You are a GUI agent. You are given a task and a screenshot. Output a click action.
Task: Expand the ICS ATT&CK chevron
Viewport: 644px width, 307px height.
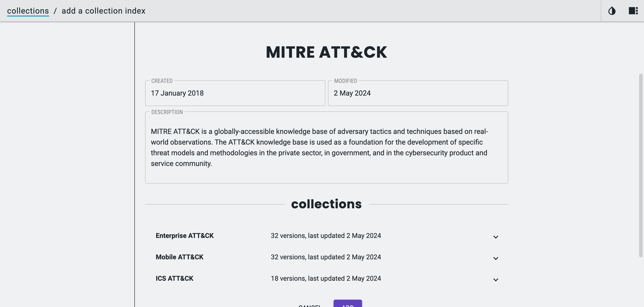[496, 279]
